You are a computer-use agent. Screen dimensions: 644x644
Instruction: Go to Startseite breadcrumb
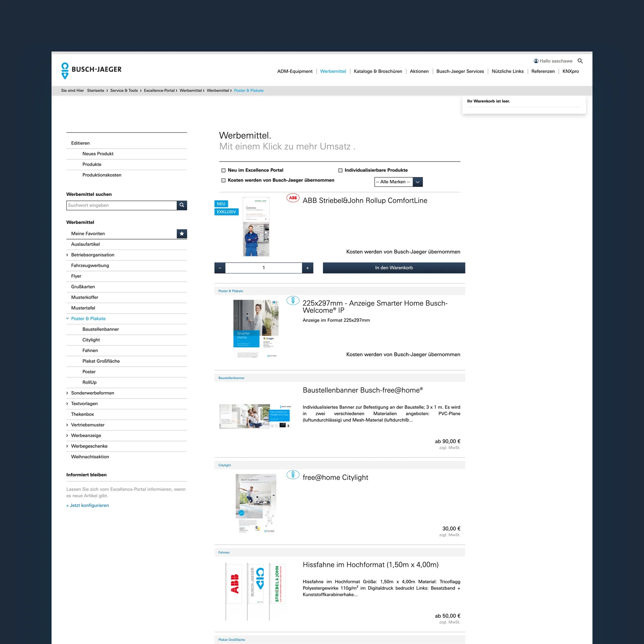coord(96,91)
